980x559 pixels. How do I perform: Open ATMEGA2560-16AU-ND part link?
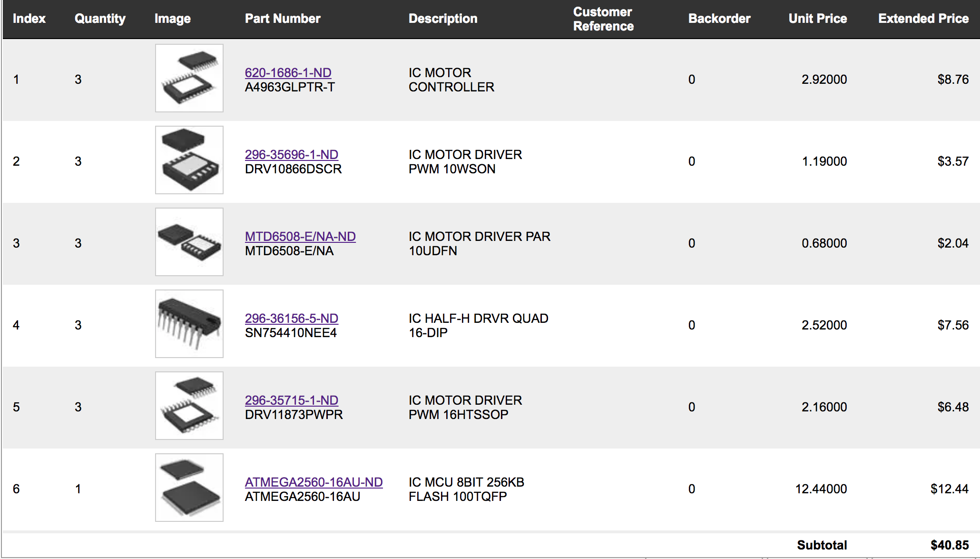coord(314,482)
